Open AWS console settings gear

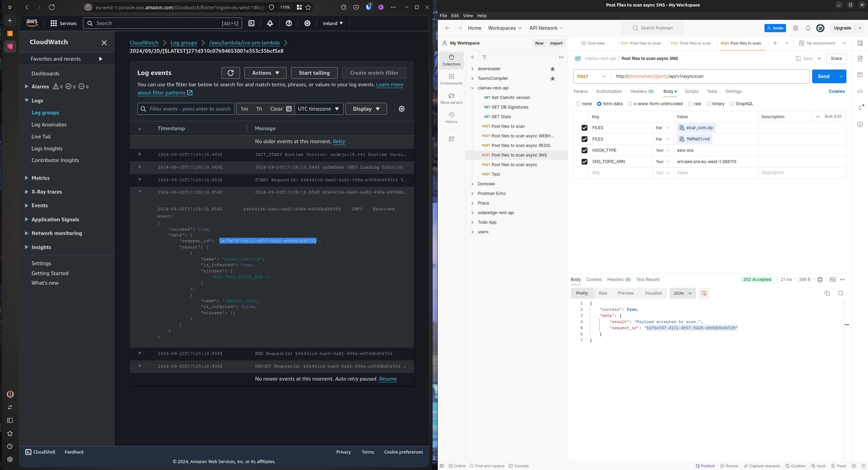coord(308,23)
